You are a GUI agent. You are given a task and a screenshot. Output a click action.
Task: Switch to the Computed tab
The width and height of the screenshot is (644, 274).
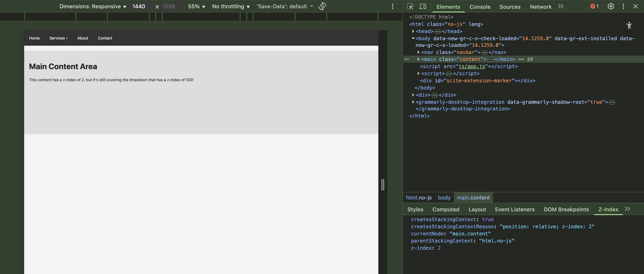point(446,209)
